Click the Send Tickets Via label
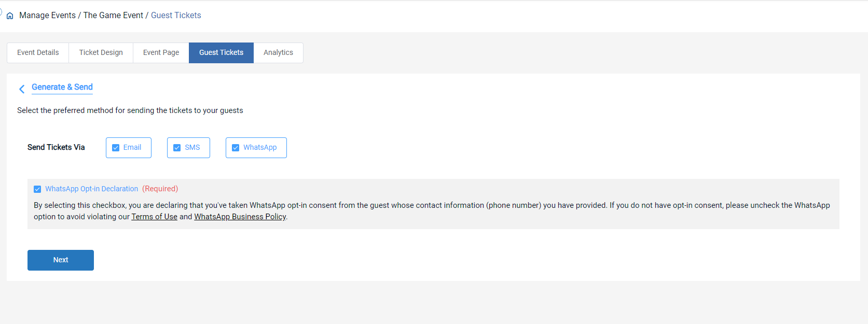The image size is (868, 324). [56, 147]
